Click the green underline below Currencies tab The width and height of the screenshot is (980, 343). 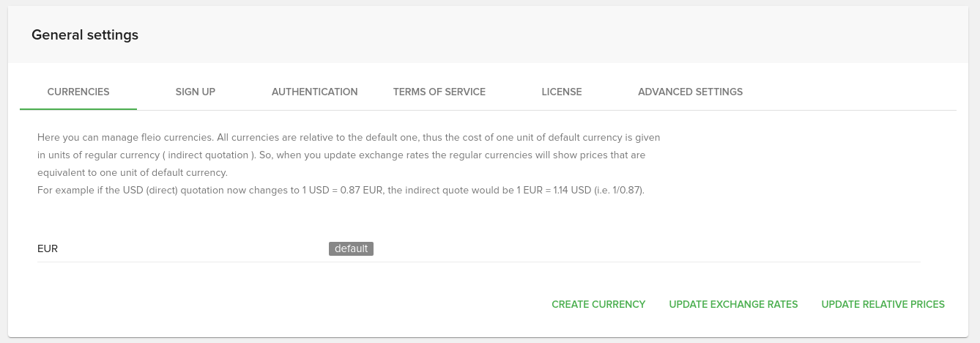pos(78,108)
